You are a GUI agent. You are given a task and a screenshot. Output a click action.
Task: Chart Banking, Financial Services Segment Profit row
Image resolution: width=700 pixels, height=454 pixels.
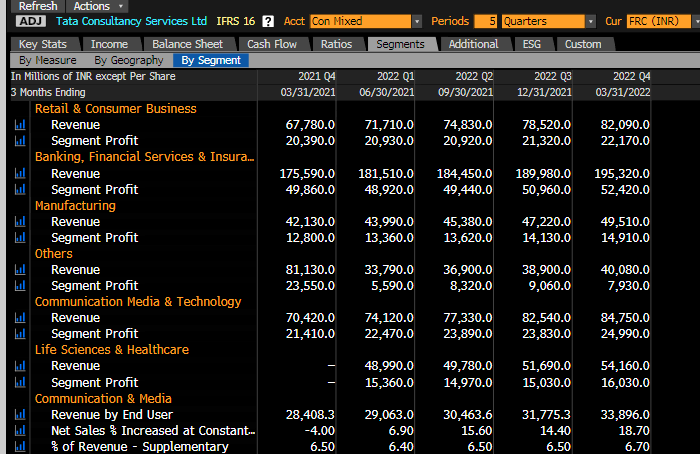20,190
